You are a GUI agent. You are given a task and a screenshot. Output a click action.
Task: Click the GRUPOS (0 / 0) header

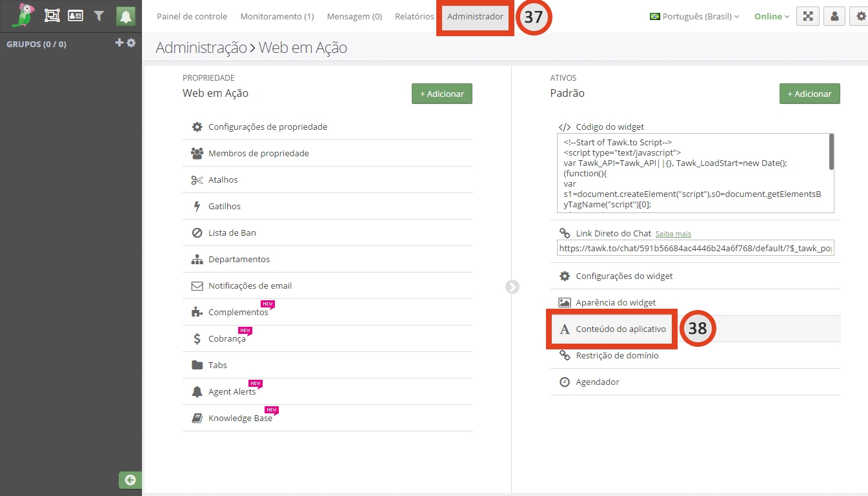click(x=36, y=44)
